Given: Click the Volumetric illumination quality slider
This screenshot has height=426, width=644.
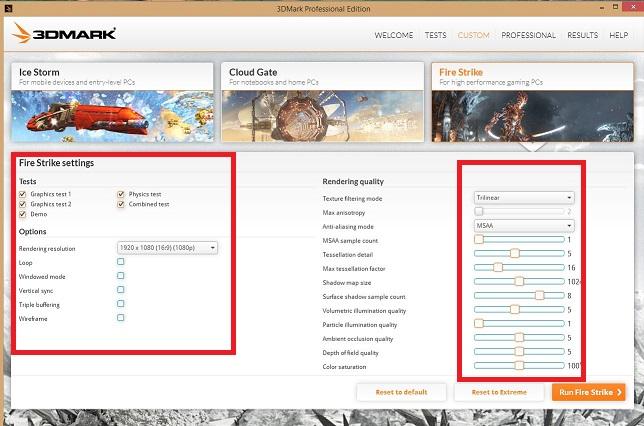Looking at the screenshot, I should click(519, 309).
